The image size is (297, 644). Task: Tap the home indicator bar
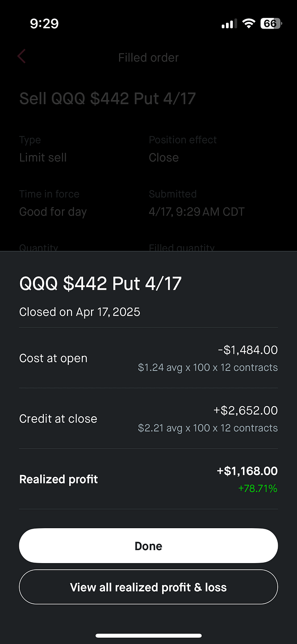148,636
